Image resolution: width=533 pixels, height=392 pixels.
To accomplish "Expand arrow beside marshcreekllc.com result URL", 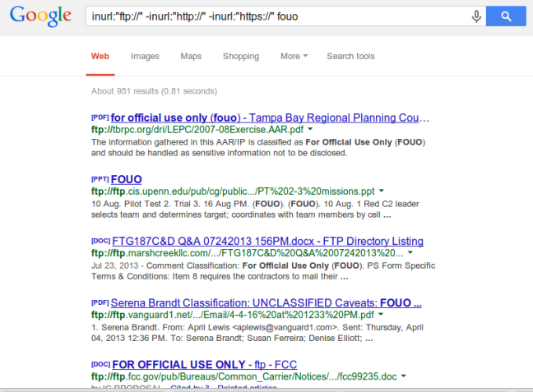I will [x=410, y=252].
